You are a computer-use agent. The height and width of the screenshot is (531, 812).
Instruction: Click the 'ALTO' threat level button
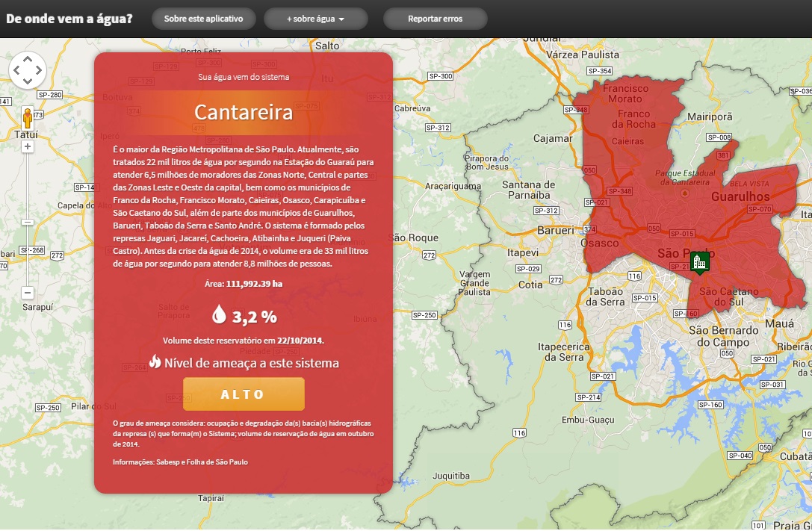click(244, 394)
